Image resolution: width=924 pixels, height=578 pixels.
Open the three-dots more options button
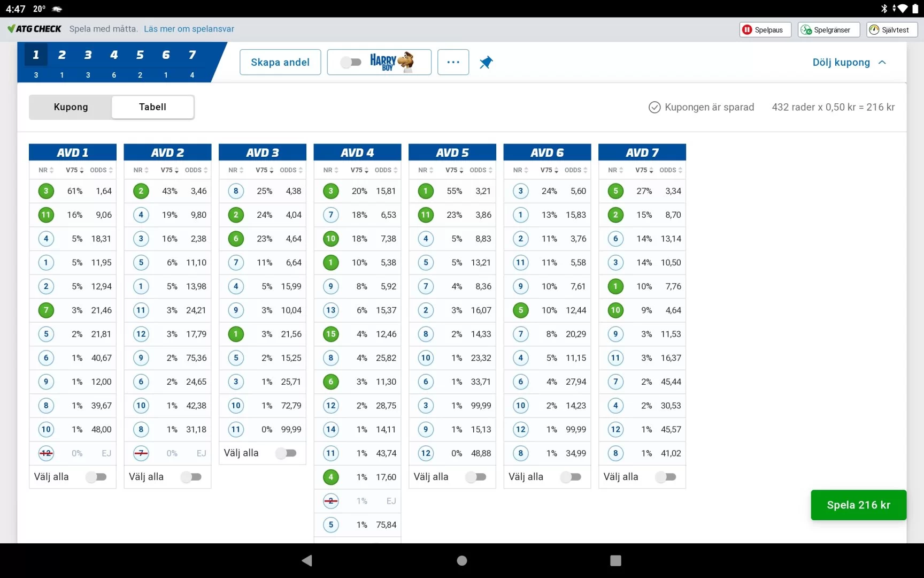453,62
